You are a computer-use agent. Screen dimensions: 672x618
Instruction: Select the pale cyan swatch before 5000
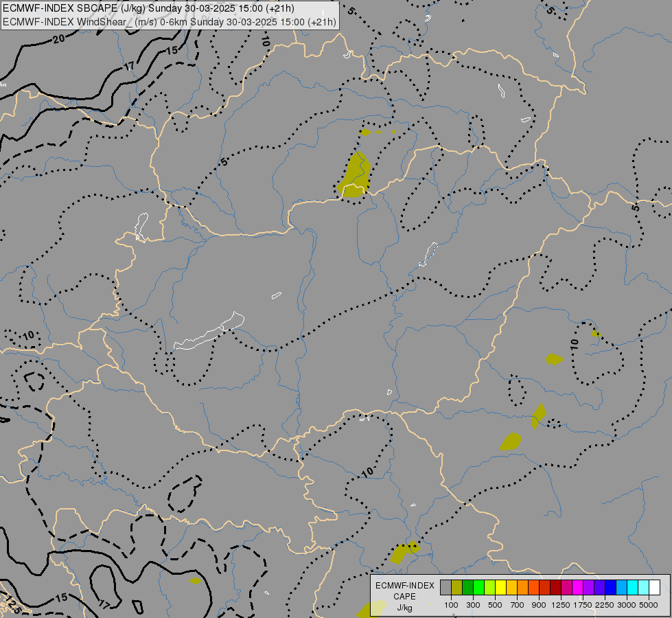coord(644,588)
